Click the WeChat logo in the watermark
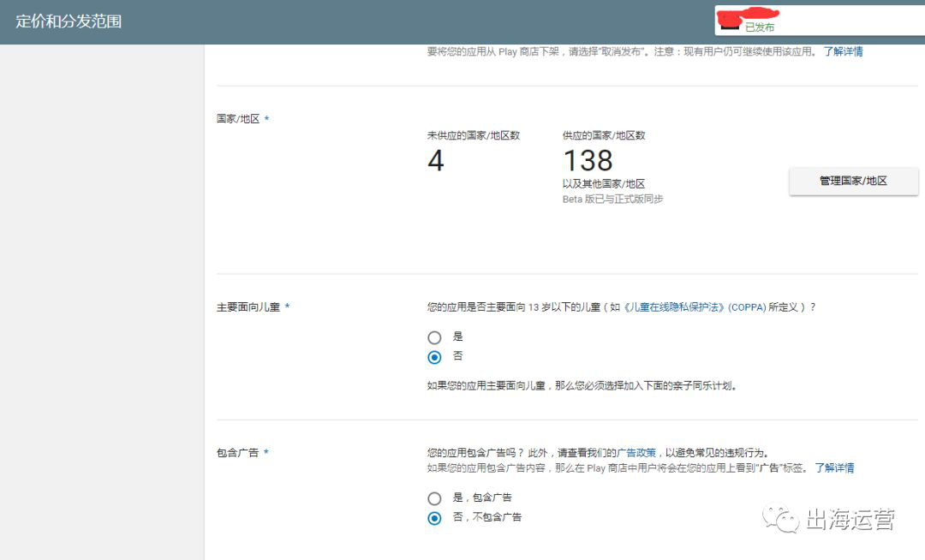Screen dimensions: 925x560 pos(781,518)
